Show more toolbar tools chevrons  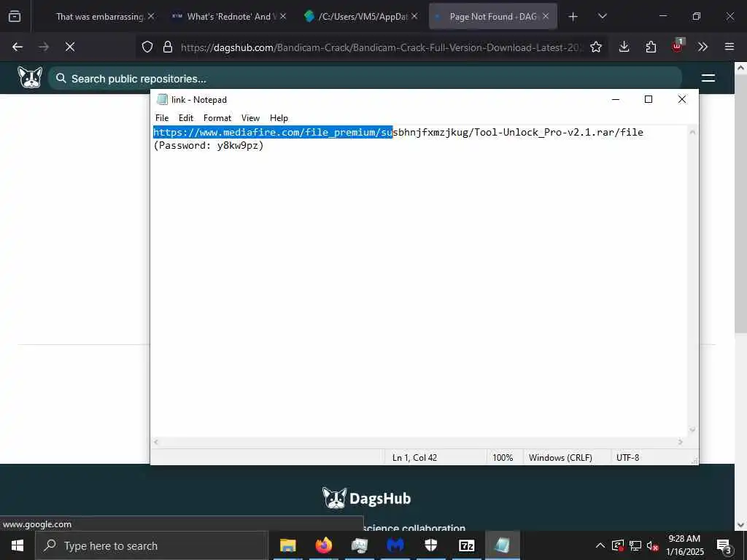(x=703, y=47)
